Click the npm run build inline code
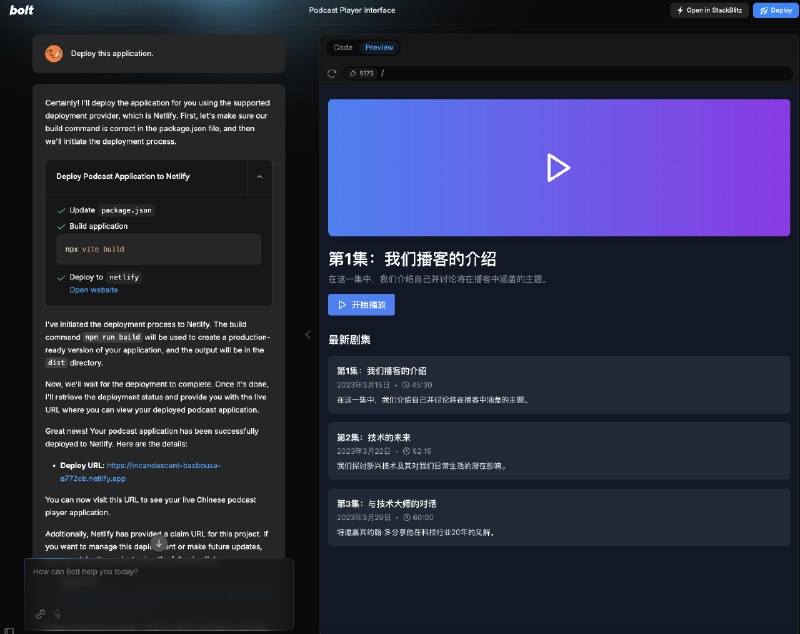Image resolution: width=800 pixels, height=634 pixels. 113,337
